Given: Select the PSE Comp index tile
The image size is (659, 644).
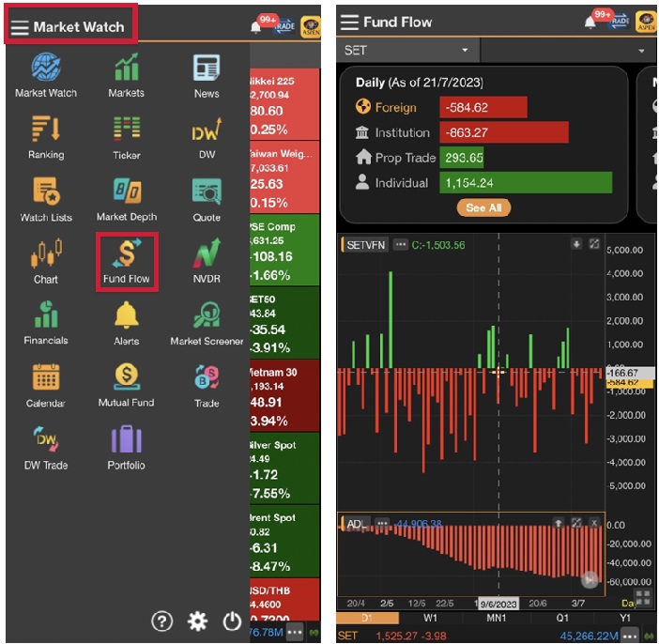Looking at the screenshot, I should pos(285,250).
